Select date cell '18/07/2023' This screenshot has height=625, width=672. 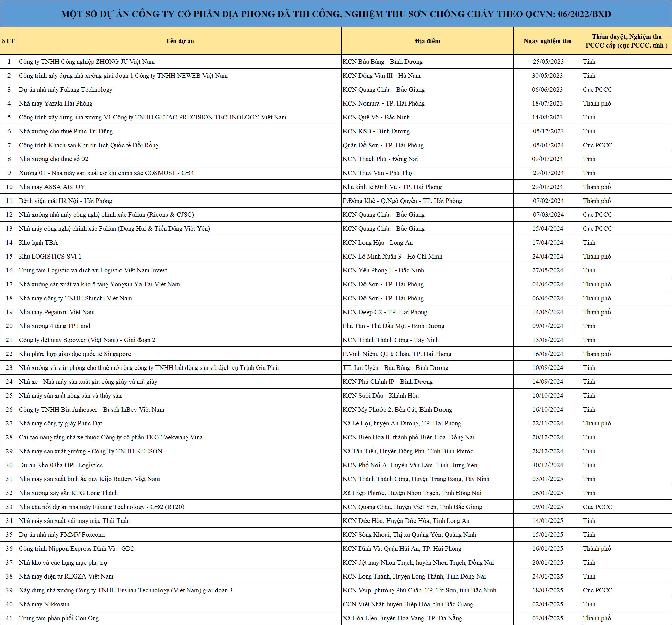coord(547,103)
